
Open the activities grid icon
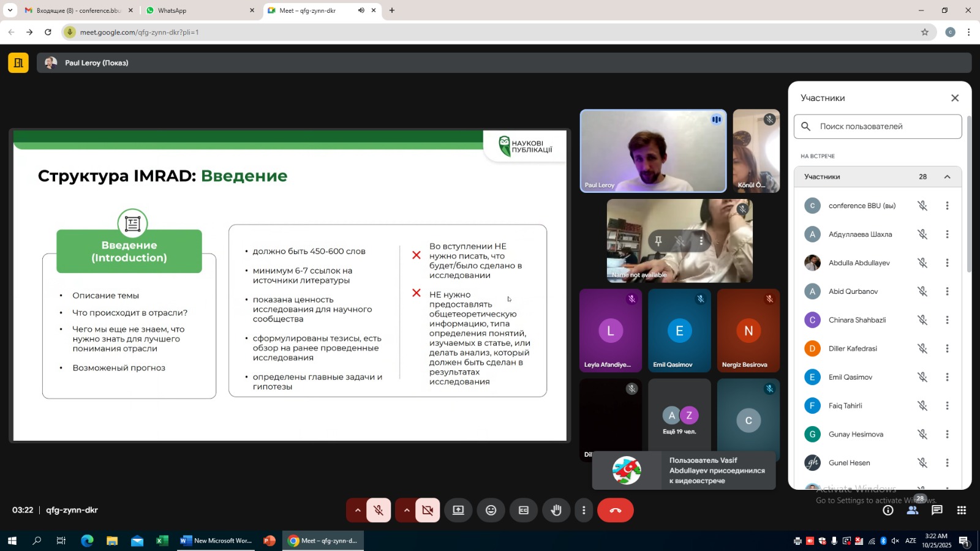point(962,510)
